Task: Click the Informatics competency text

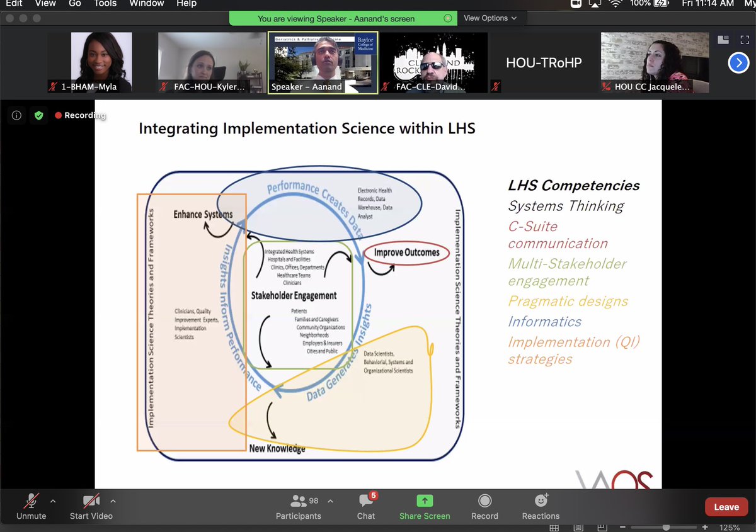Action: coord(545,322)
